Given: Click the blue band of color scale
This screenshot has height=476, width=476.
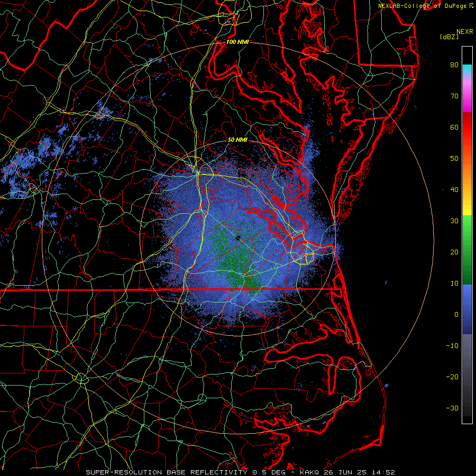Looking at the screenshot, I should 467,309.
